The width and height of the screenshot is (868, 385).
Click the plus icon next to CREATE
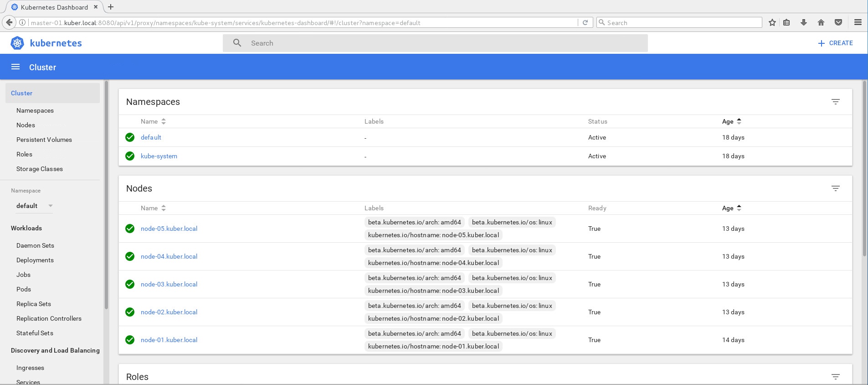click(x=822, y=43)
